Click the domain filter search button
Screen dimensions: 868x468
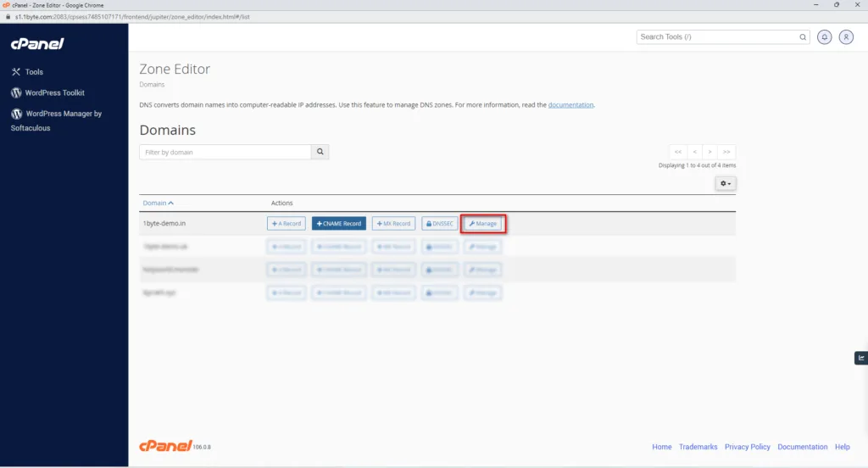[x=320, y=152]
